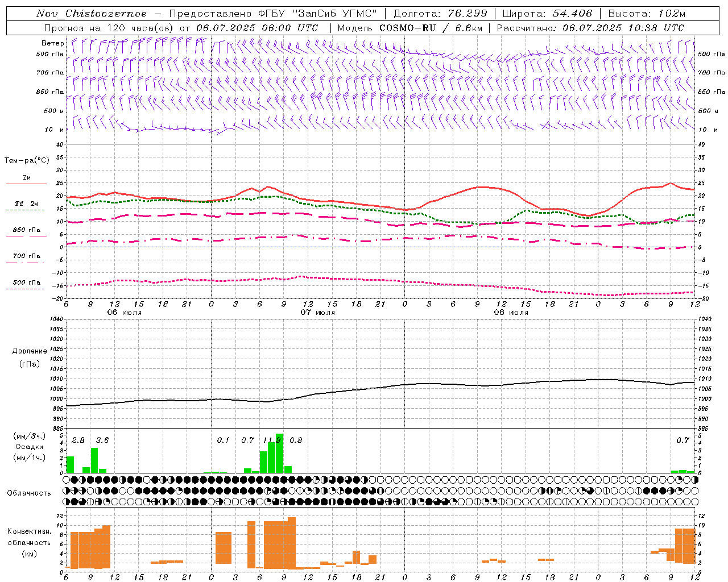Select the elevation text Высота: 102м
The height and width of the screenshot is (582, 728).
pos(647,14)
